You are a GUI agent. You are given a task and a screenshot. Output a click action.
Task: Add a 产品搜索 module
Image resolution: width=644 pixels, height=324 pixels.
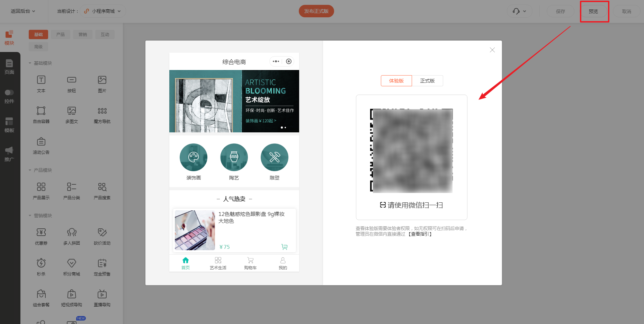tap(102, 191)
